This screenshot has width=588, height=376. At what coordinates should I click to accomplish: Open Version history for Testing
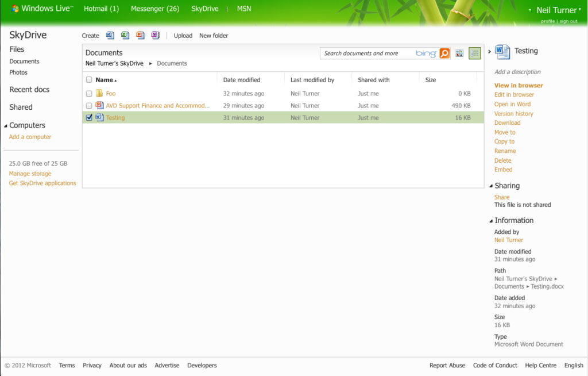click(x=513, y=113)
